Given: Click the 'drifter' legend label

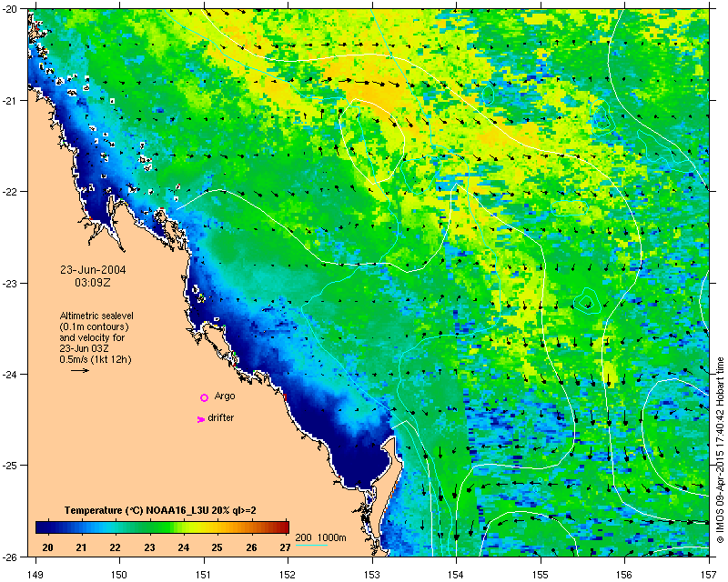Looking at the screenshot, I should pyautogui.click(x=220, y=417).
